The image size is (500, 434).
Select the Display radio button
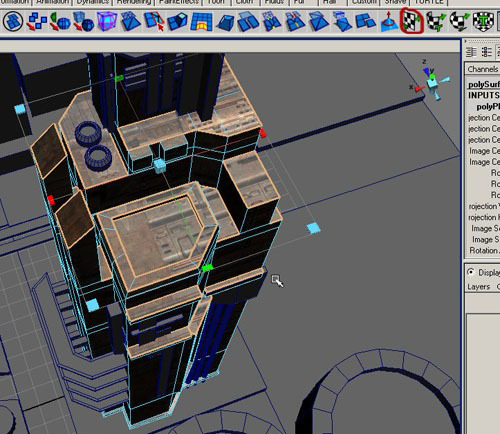click(x=471, y=272)
